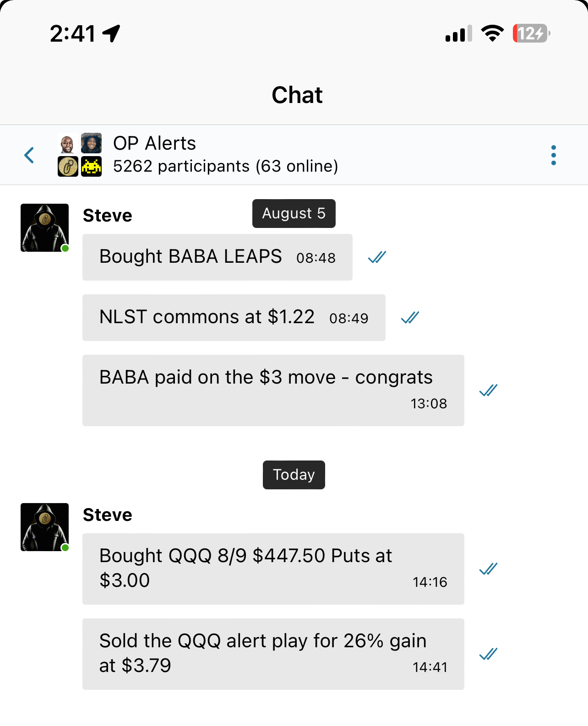The height and width of the screenshot is (726, 588).
Task: Tap read checkmarks beside BABA paid message
Action: [x=488, y=390]
